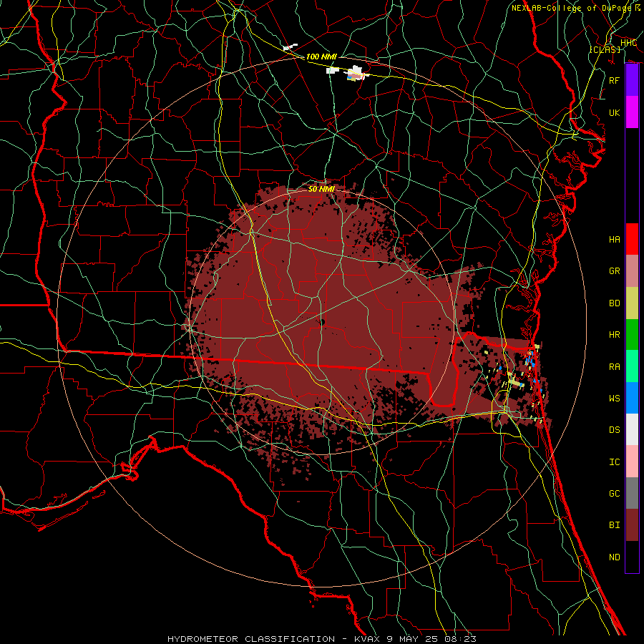The width and height of the screenshot is (644, 644).
Task: Select the IC pink legend swatch
Action: tap(632, 462)
